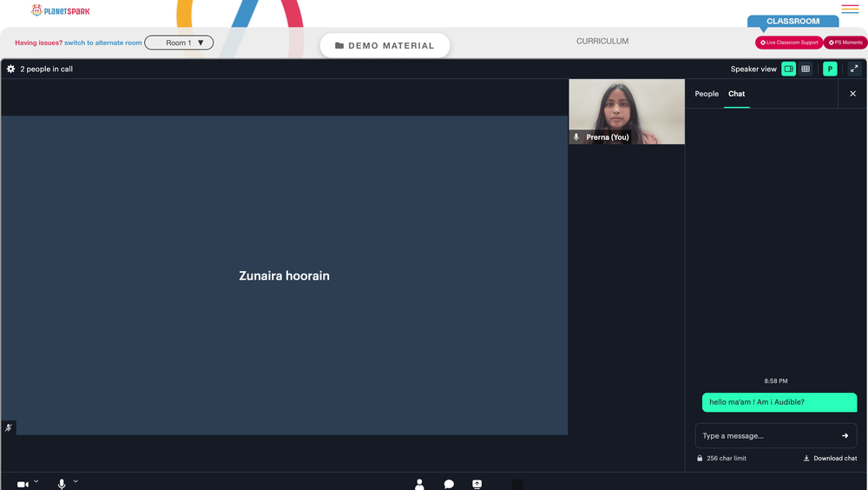Toggle camera with the video icon
Viewport: 868px width, 490px height.
pos(23,484)
